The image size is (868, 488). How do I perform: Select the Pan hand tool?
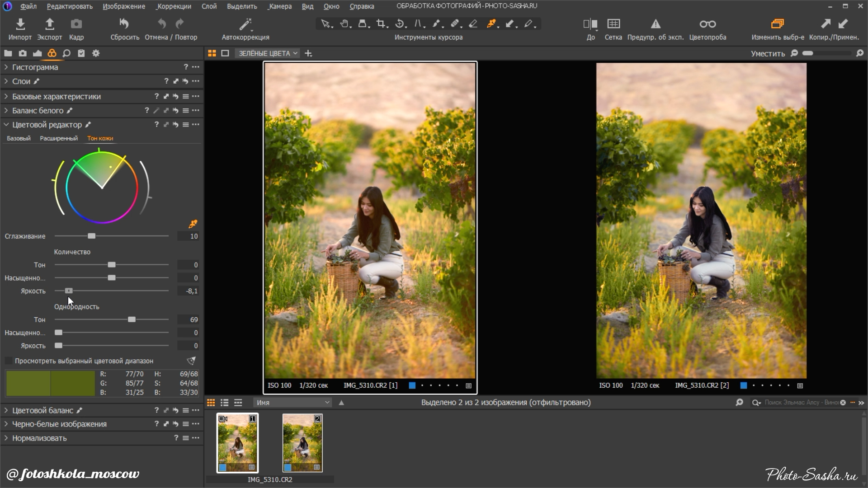(344, 24)
